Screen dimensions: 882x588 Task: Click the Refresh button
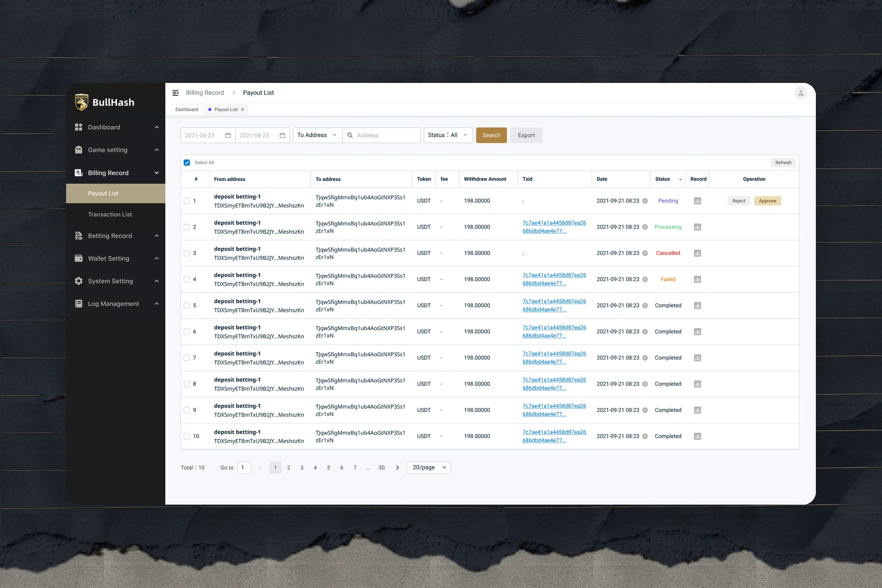[783, 163]
